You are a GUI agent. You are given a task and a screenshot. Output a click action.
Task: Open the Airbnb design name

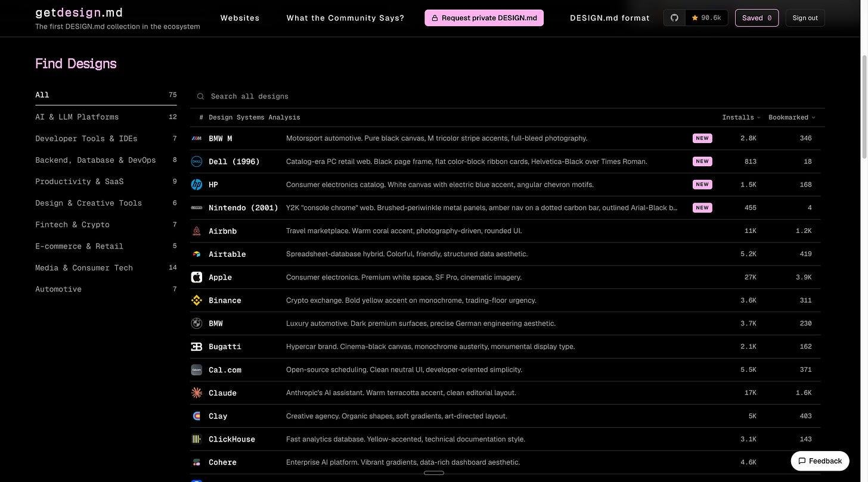click(x=222, y=231)
